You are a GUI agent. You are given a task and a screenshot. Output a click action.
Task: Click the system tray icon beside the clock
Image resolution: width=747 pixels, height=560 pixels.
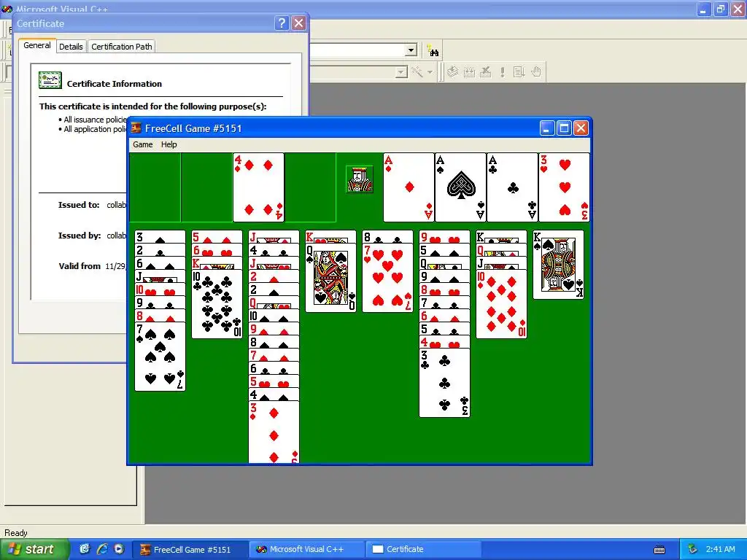[693, 549]
